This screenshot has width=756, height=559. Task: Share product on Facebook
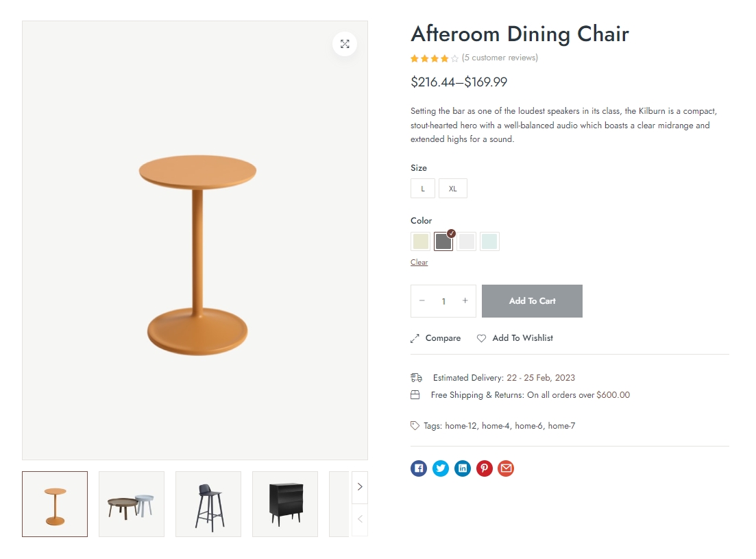[x=419, y=468]
